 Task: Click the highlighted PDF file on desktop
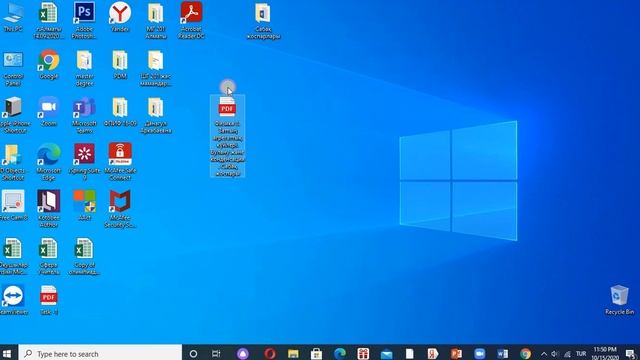point(227,136)
